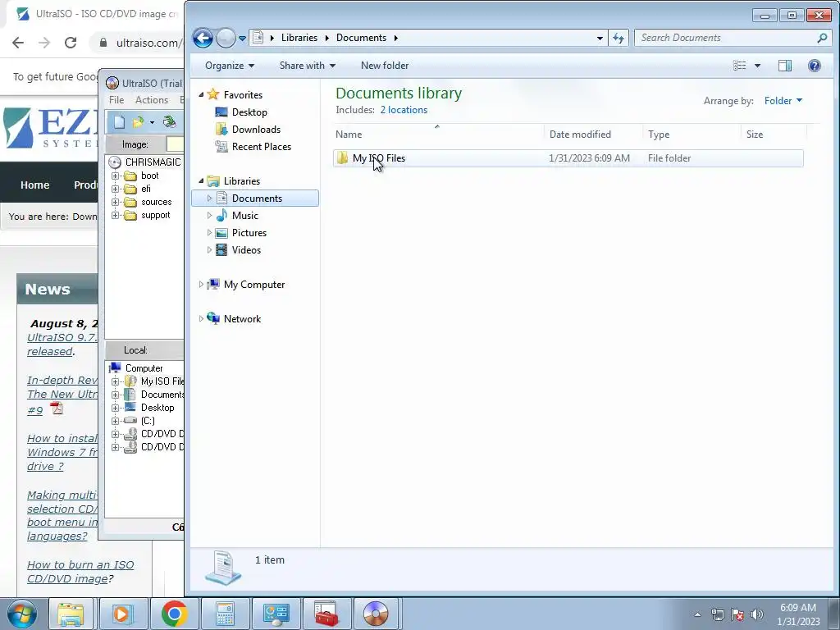Image resolution: width=840 pixels, height=630 pixels.
Task: Expand the Network node
Action: [202, 319]
